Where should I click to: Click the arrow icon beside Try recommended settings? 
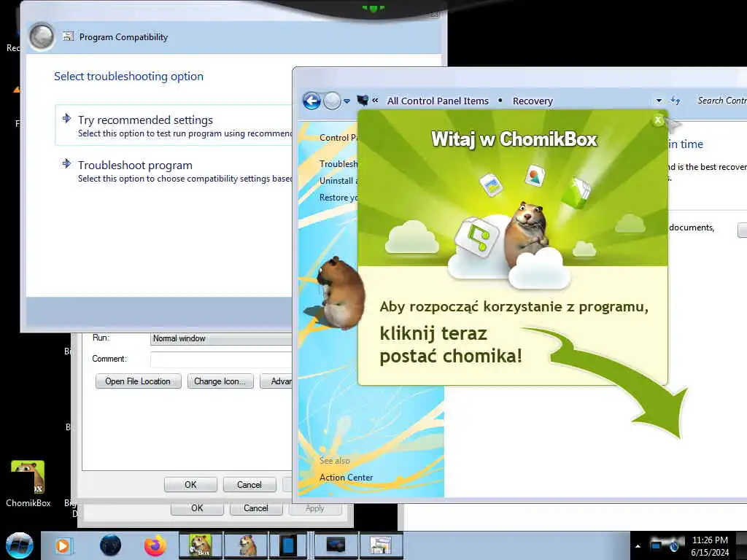66,119
